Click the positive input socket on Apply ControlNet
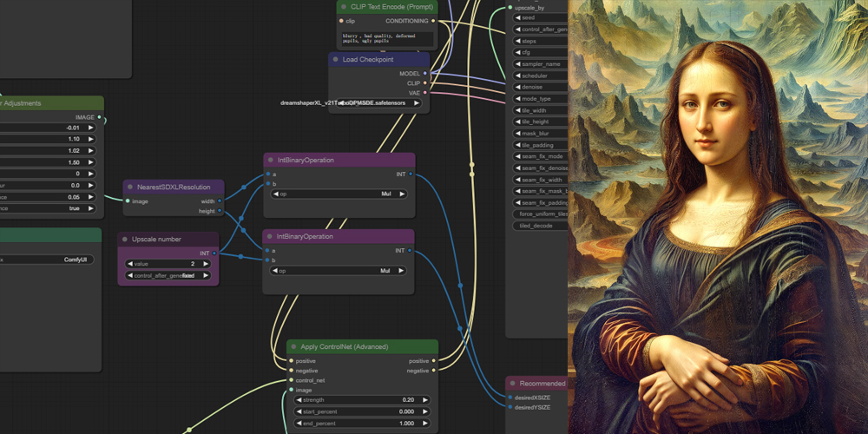The height and width of the screenshot is (434, 868). (x=291, y=361)
